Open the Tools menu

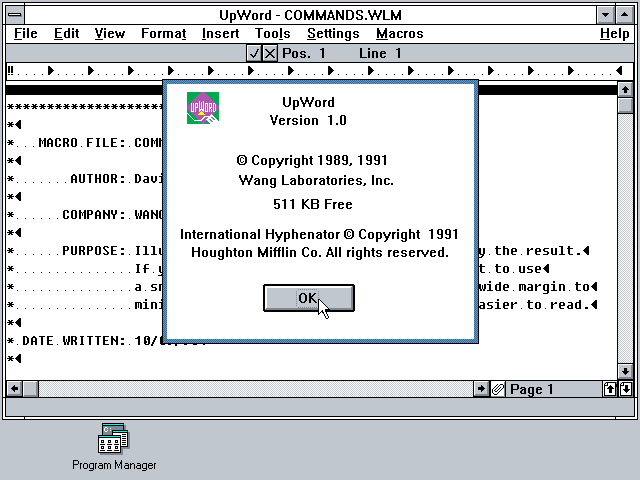(272, 33)
